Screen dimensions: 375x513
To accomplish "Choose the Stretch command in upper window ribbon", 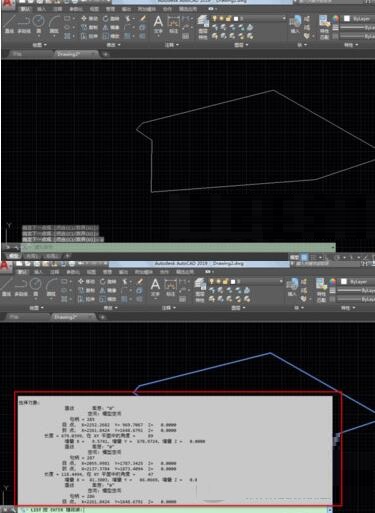I will tap(89, 36).
